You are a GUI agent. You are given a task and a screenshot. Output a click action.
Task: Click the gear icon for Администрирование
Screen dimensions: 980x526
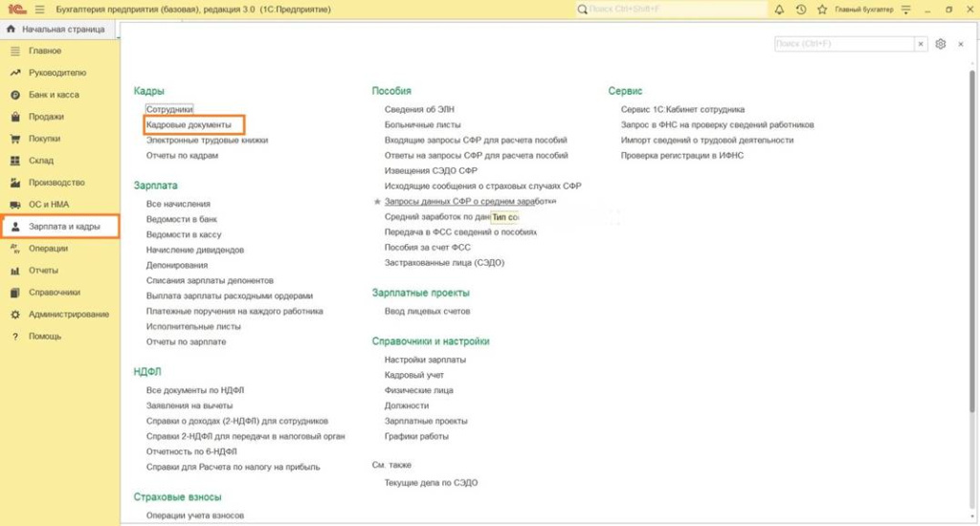click(15, 315)
